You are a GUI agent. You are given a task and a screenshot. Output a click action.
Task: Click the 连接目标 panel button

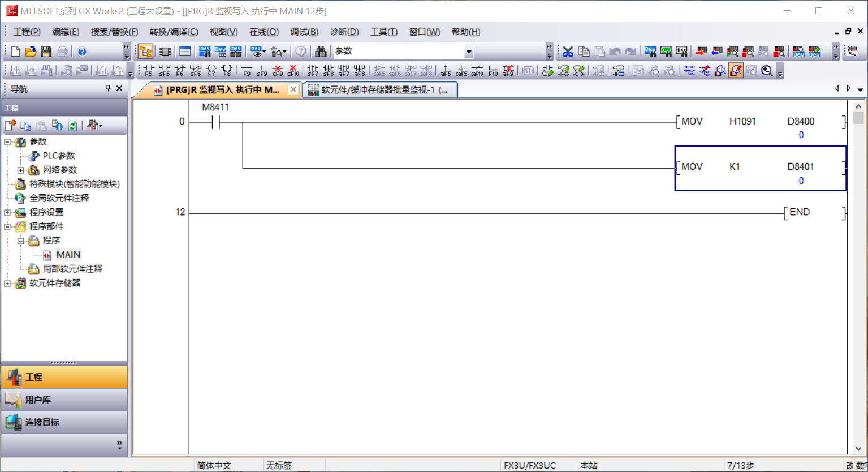(64, 422)
